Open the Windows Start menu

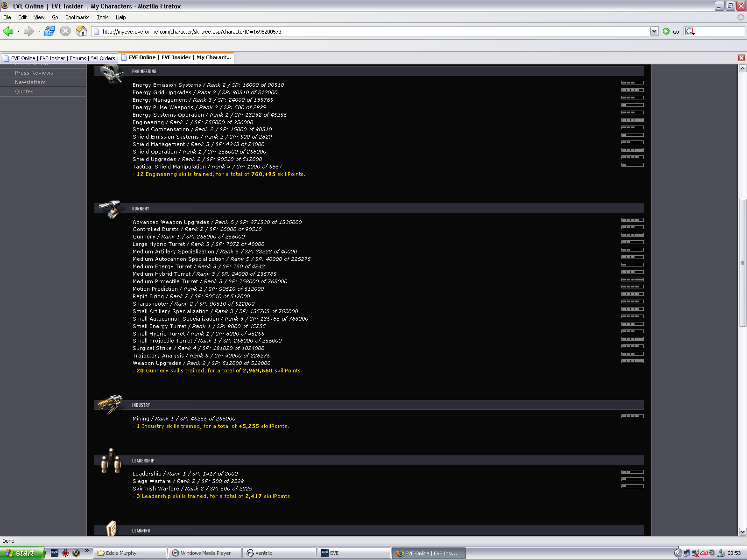pos(22,553)
